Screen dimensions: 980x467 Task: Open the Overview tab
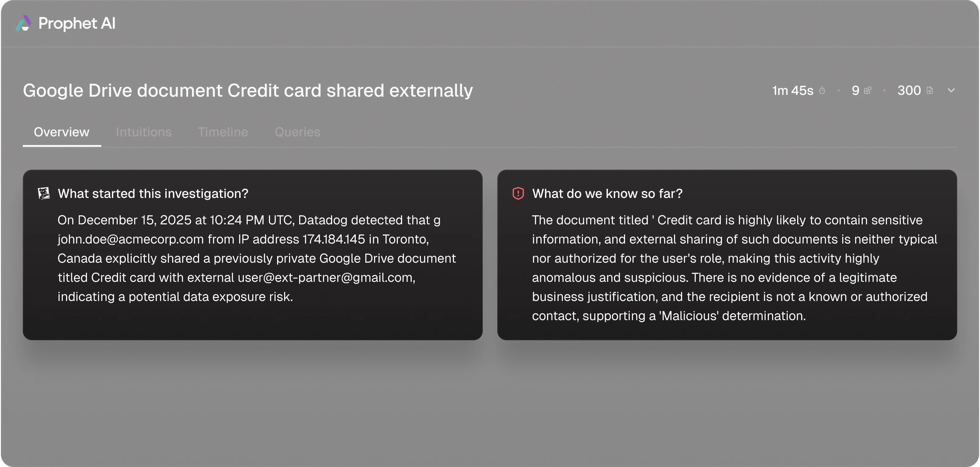click(x=62, y=132)
